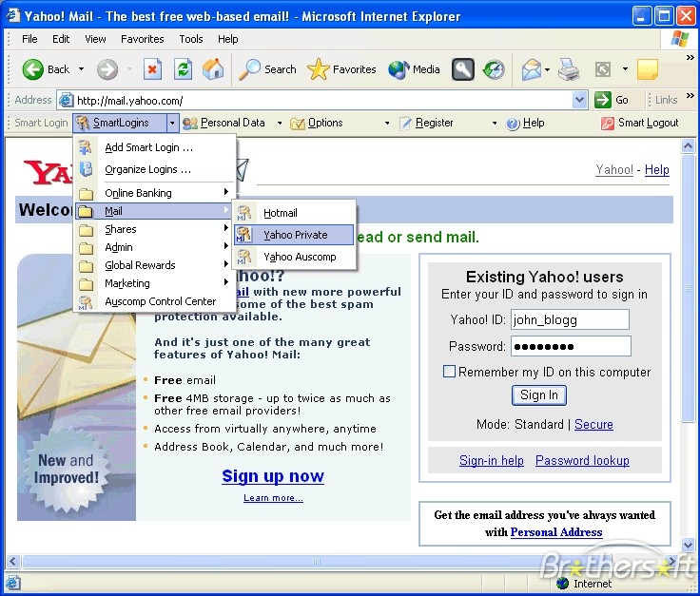
Task: Click the Personal Data people icon
Action: [x=190, y=124]
